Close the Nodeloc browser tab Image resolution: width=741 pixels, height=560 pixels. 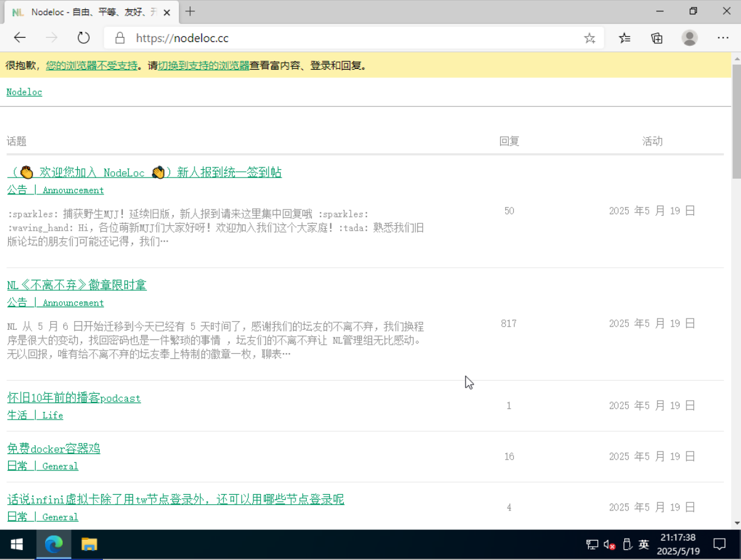click(167, 13)
